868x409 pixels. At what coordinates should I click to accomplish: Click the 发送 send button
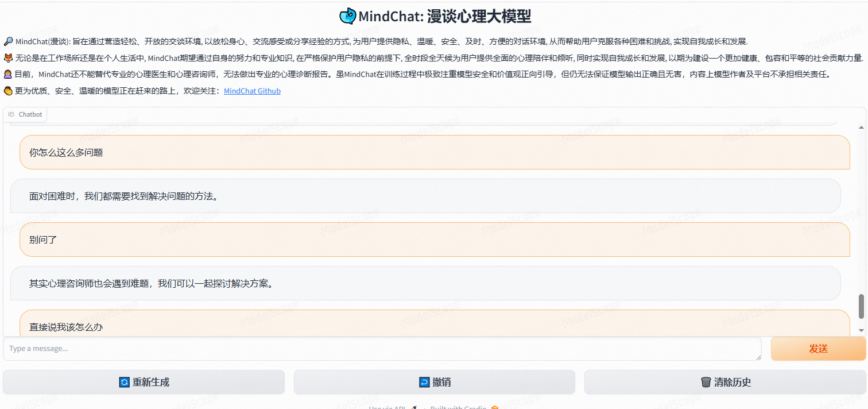pos(818,349)
